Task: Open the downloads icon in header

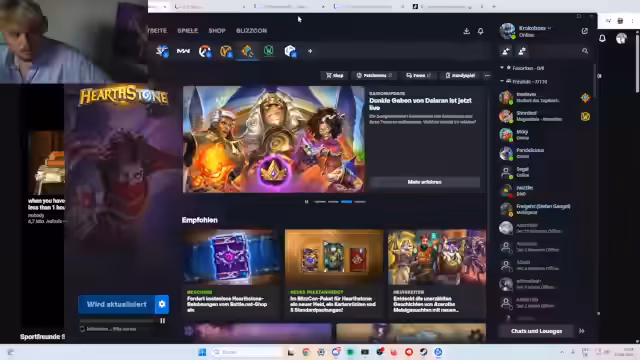Action: (467, 31)
